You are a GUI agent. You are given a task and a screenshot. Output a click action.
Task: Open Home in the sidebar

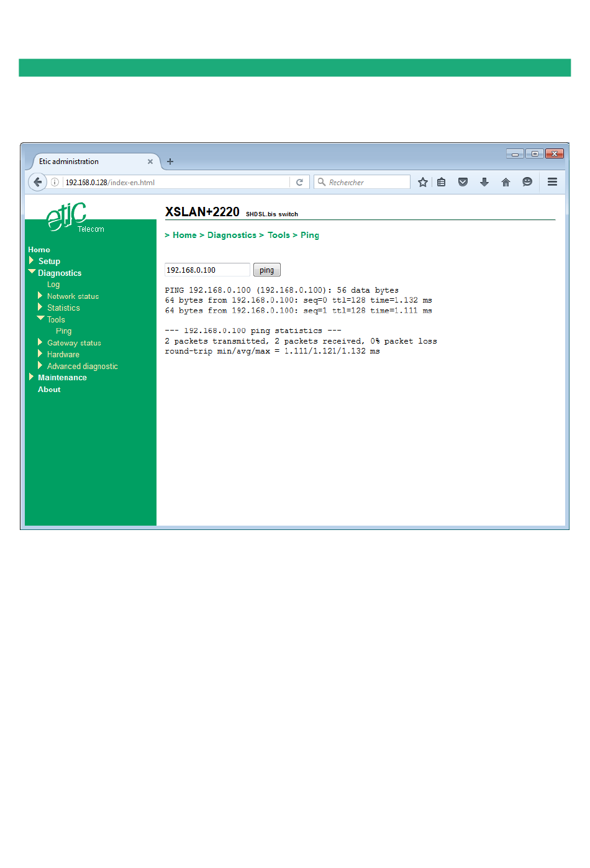click(x=39, y=250)
